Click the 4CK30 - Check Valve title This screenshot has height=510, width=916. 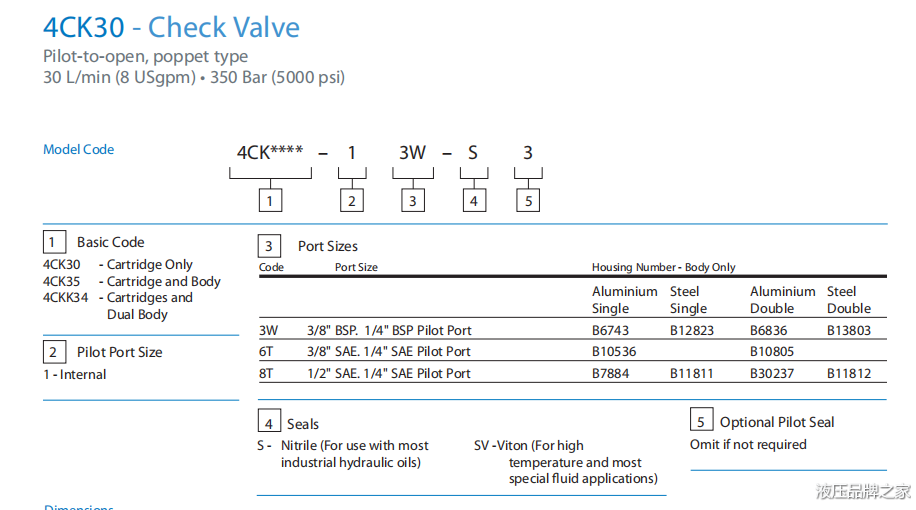[x=171, y=27]
